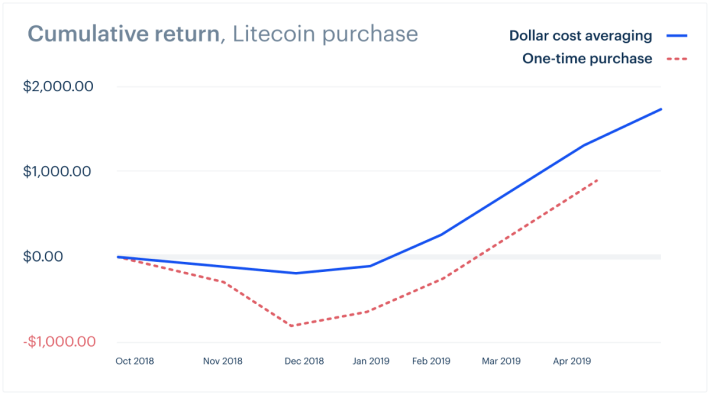Click the red dashed legend swatch
Image resolution: width=710 pixels, height=395 pixels.
tap(677, 59)
